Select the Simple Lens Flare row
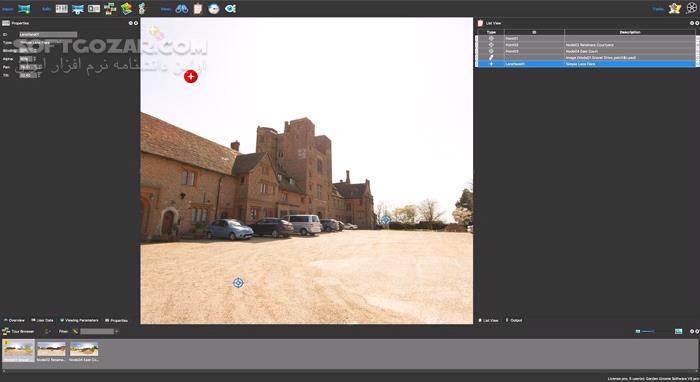This screenshot has height=382, width=700. point(586,64)
